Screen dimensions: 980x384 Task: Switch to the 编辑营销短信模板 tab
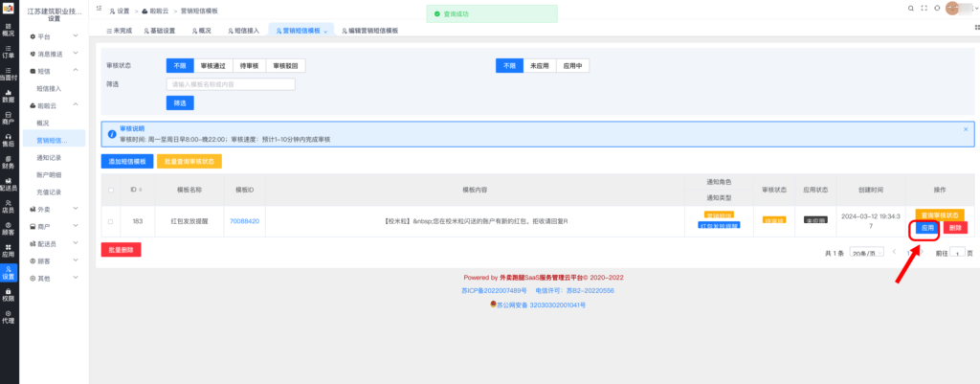coord(369,30)
